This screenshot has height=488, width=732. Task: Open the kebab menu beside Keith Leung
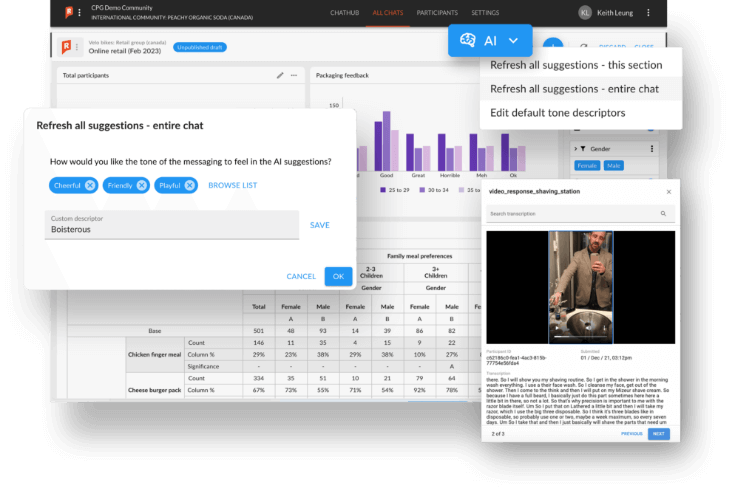tap(648, 12)
